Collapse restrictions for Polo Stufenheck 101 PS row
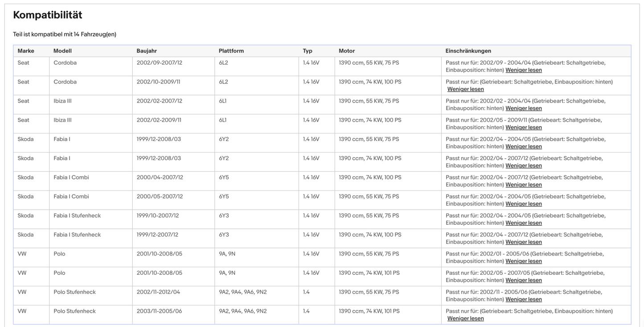 (465, 319)
